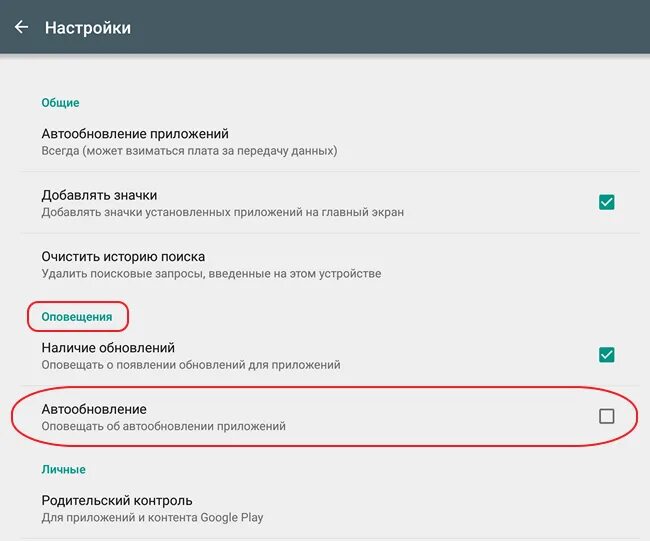Image resolution: width=650 pixels, height=541 pixels.
Task: Open Автообновление приложений setting
Action: [135, 134]
